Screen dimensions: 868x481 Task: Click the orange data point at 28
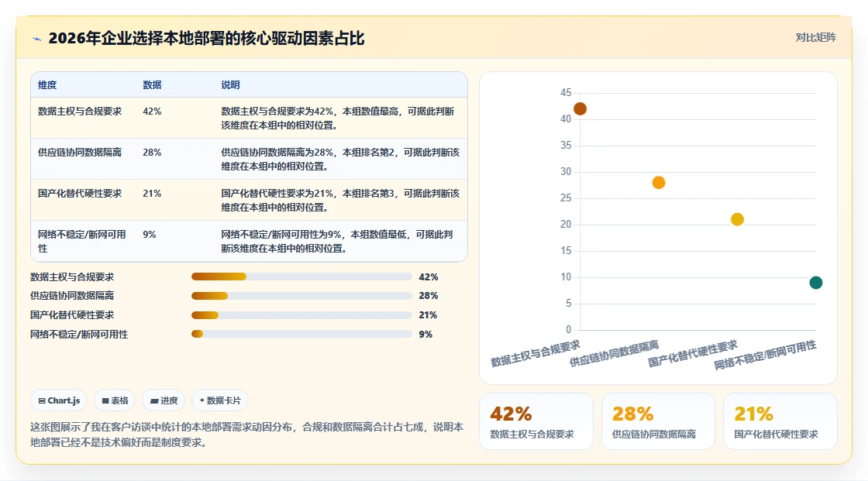coord(658,182)
